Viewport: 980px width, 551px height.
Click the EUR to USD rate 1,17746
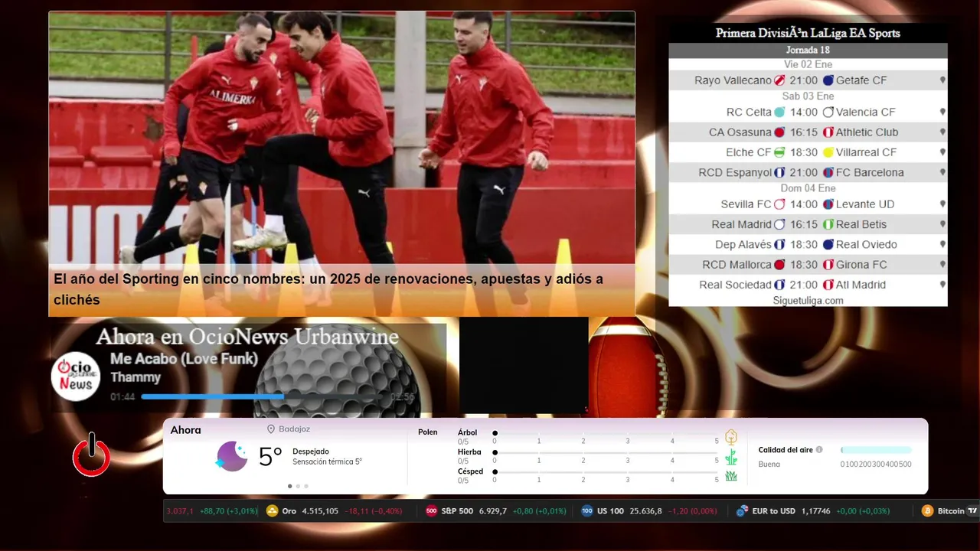[815, 511]
